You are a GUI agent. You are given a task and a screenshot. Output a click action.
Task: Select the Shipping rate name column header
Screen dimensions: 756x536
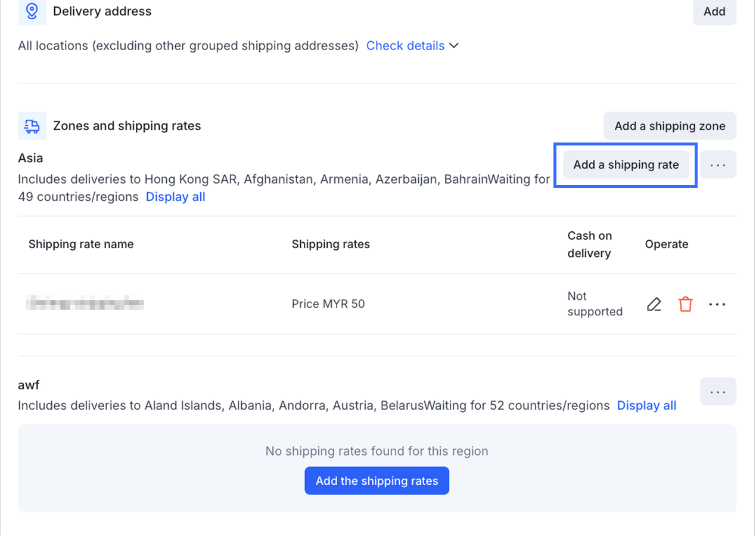(81, 244)
